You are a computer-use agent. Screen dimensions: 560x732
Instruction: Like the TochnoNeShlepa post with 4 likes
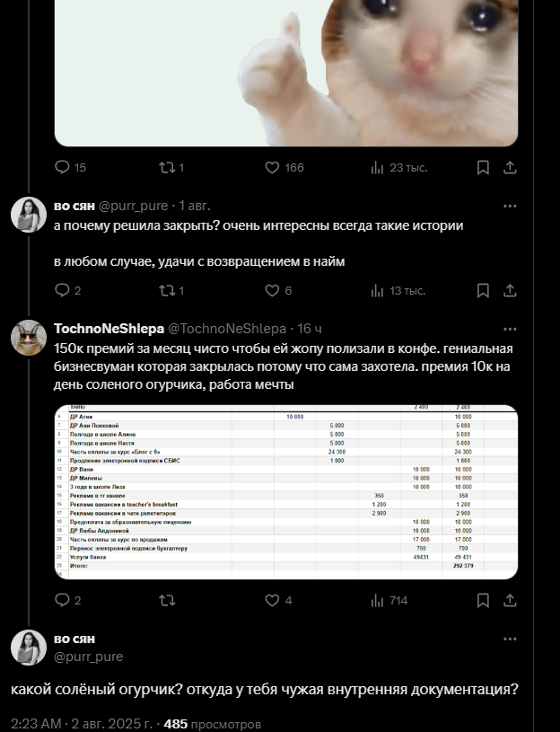[x=278, y=600]
